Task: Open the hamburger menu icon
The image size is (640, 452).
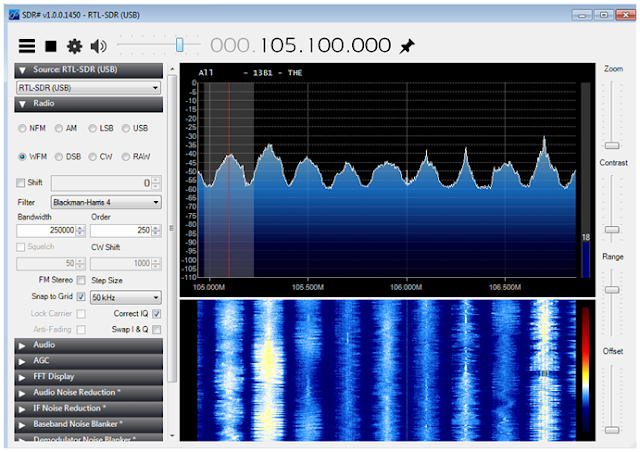Action: coord(26,46)
